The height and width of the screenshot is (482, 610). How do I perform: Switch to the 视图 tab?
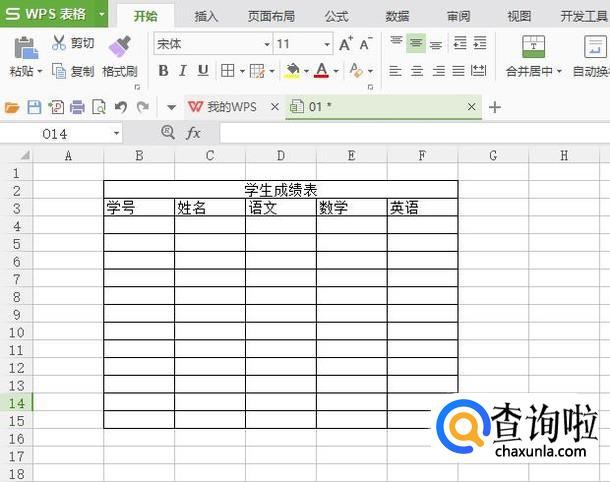(519, 16)
